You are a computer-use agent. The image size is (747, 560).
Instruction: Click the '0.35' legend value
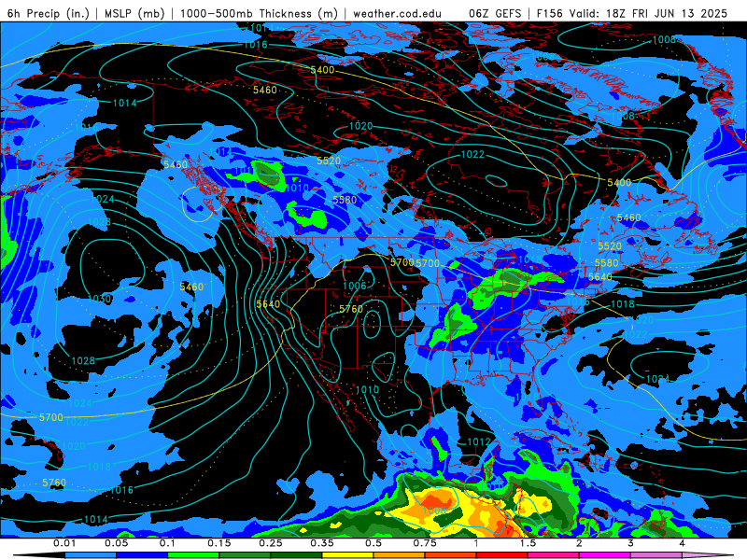click(x=322, y=543)
